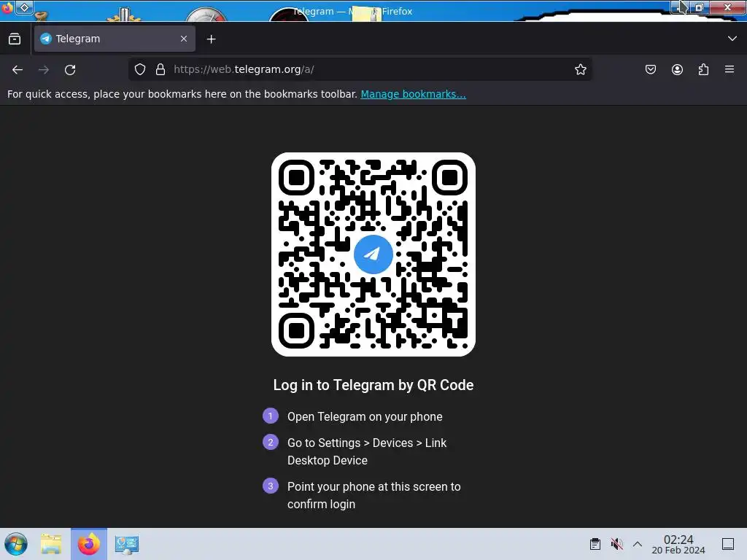This screenshot has height=560, width=747.
Task: Open a new tab with plus button
Action: (211, 39)
